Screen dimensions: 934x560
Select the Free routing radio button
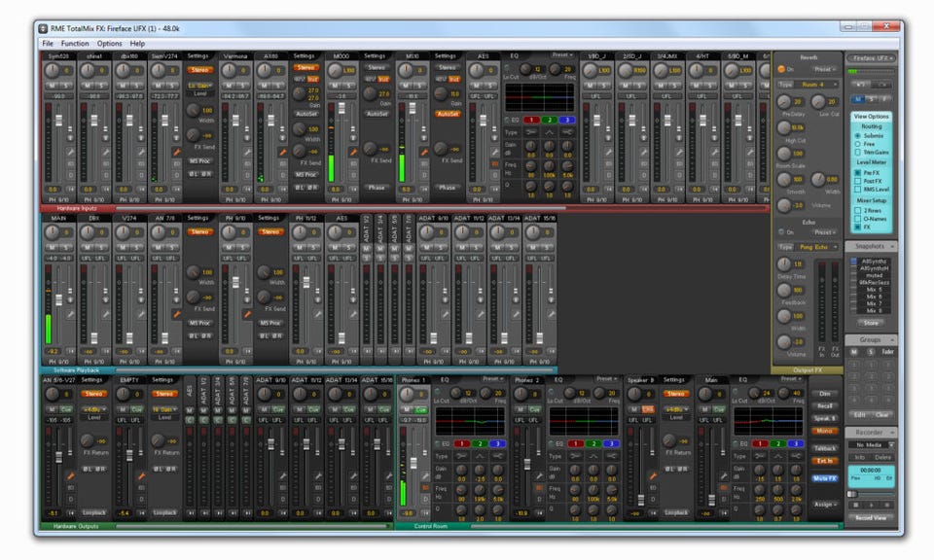point(858,144)
